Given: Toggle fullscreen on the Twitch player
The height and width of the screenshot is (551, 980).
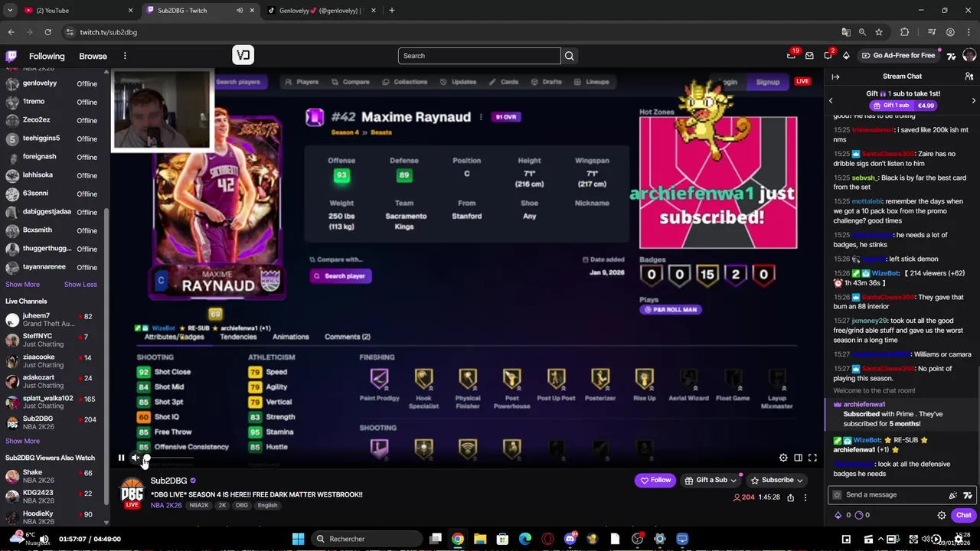Looking at the screenshot, I should click(812, 458).
